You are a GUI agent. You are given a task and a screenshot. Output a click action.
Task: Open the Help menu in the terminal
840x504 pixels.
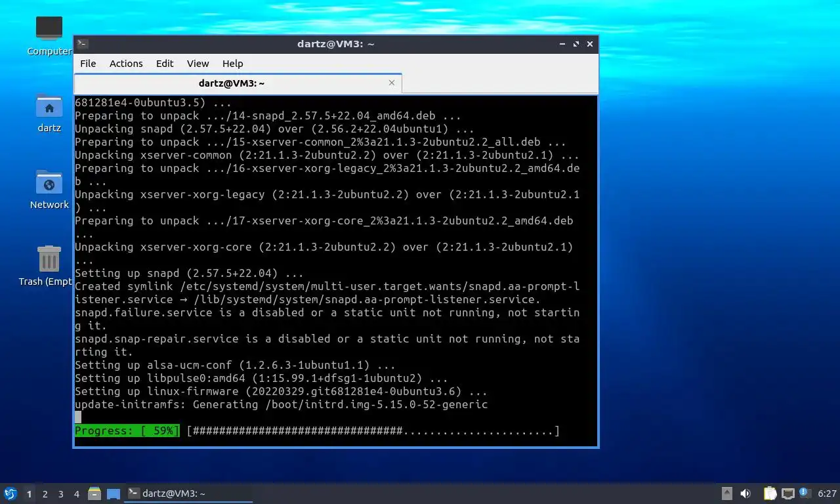[x=232, y=64]
